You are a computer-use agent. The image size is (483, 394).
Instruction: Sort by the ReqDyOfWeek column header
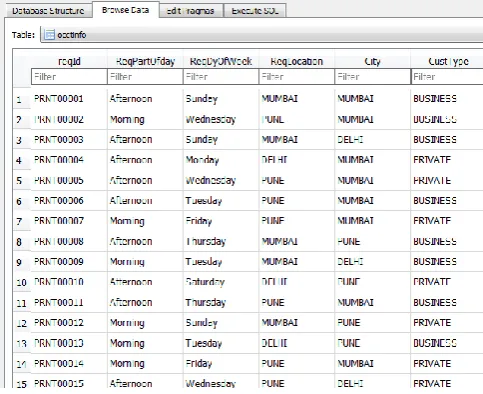(x=221, y=61)
